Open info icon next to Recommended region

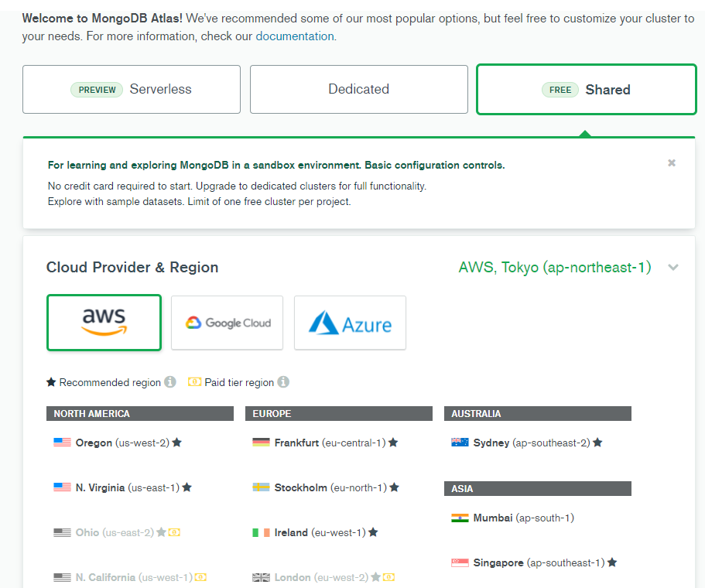[170, 381]
